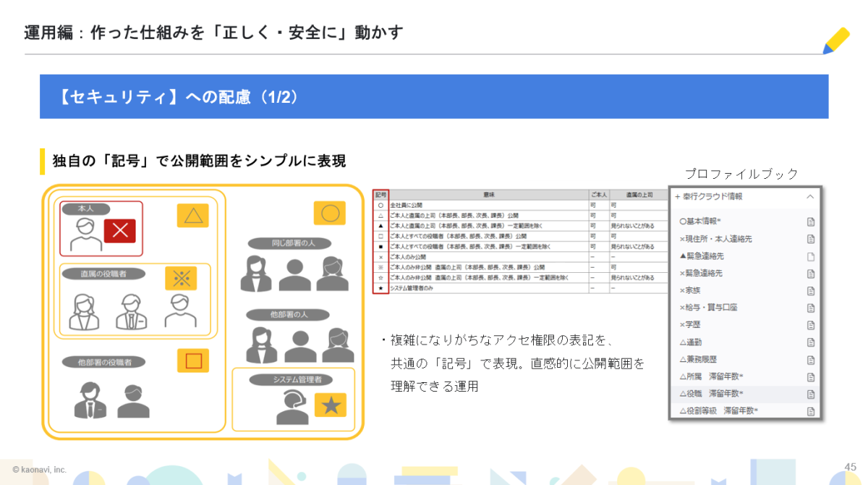Viewport: 868px width, 485px height.
Task: Click the ※ symbol icon beside 直属の役職者
Action: tap(181, 279)
